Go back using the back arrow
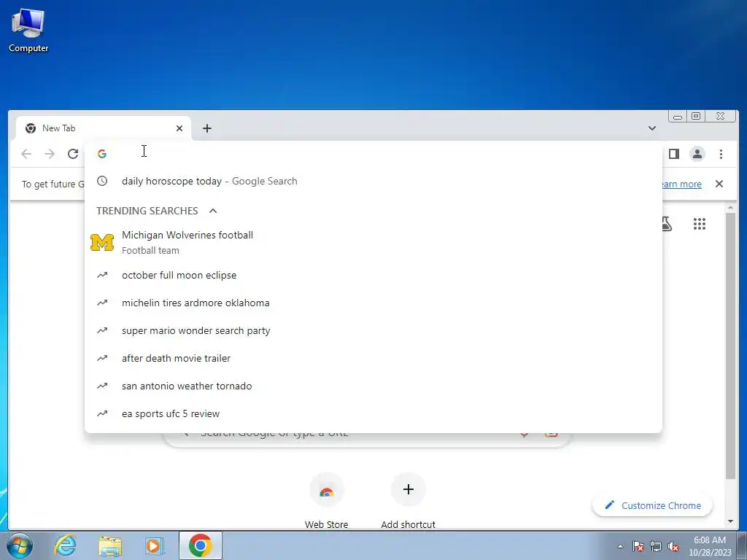Viewport: 747px width, 560px height. coord(26,154)
